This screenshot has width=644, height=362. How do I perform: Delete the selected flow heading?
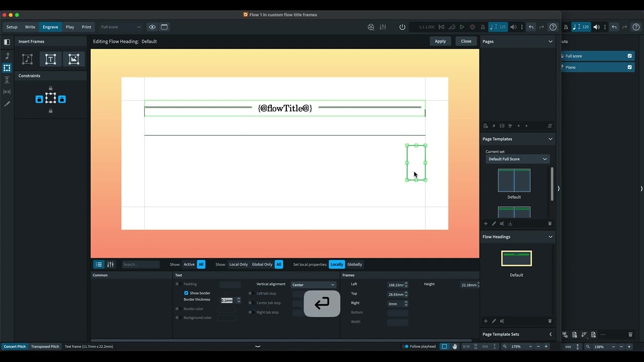550,321
